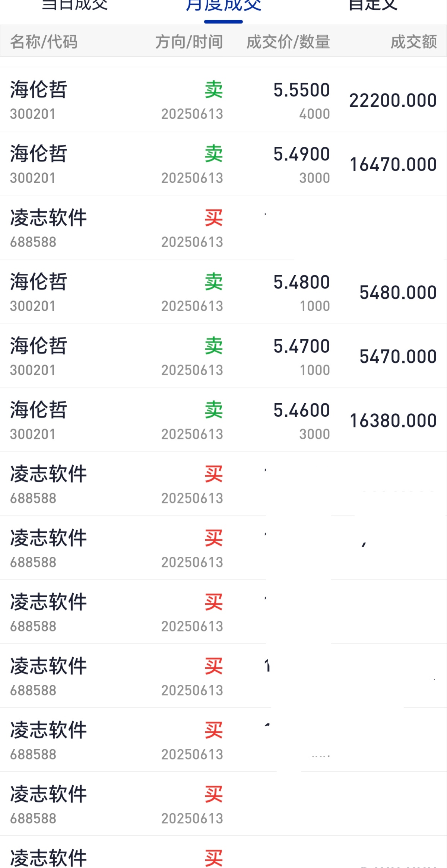
Task: Tap quantity 4000 in first 海伦哲 row
Action: pyautogui.click(x=315, y=114)
